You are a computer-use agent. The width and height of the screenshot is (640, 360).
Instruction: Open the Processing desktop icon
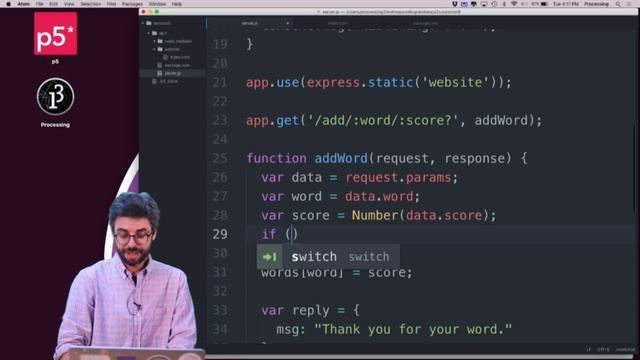coord(55,97)
